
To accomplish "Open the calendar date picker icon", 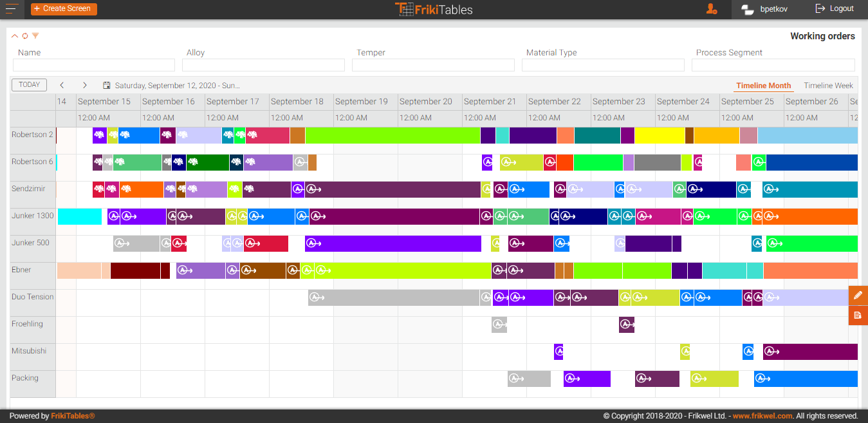I will [107, 85].
